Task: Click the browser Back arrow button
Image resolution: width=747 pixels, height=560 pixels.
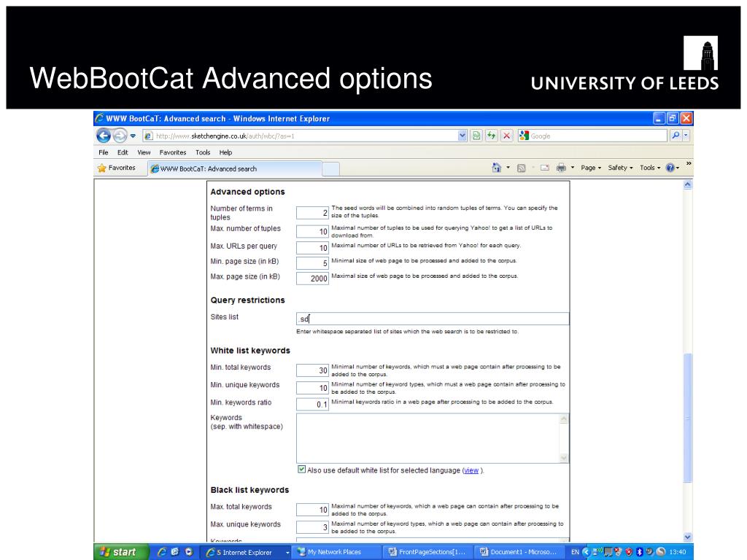Action: click(x=104, y=136)
